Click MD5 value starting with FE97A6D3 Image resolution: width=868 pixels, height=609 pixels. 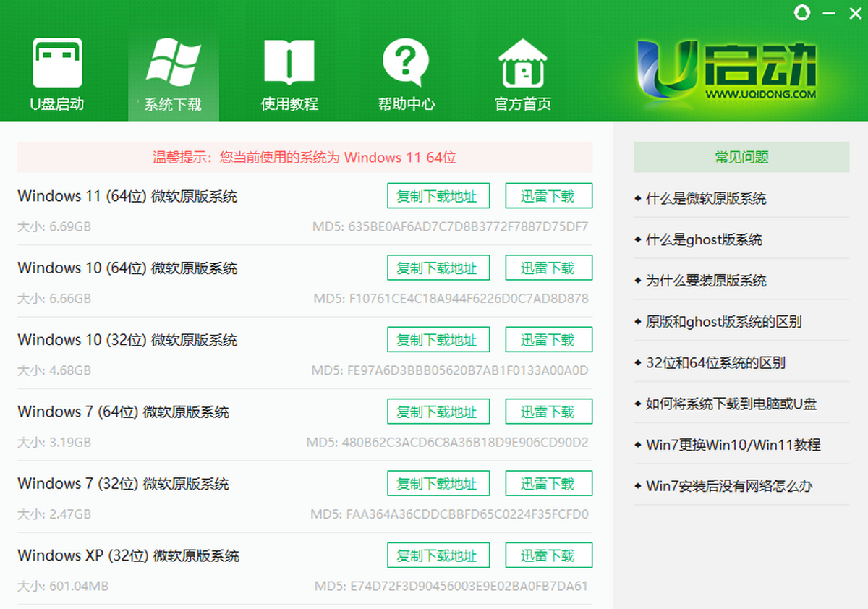click(x=450, y=370)
